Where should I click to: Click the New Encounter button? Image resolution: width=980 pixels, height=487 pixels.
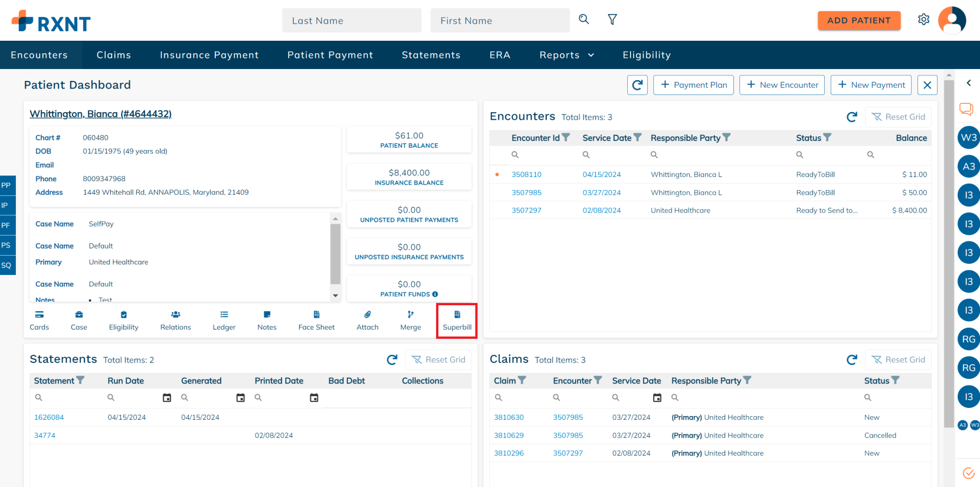tap(782, 85)
